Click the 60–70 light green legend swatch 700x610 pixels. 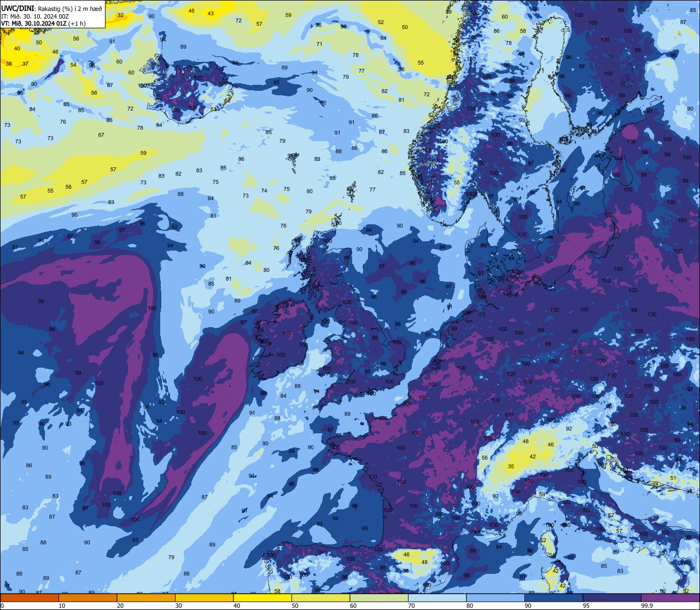pos(379,597)
